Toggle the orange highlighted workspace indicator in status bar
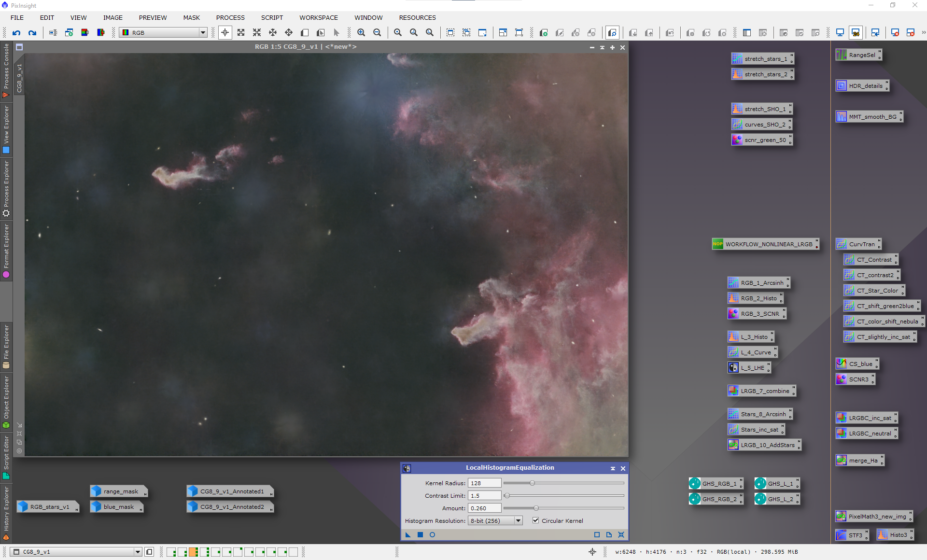Image resolution: width=927 pixels, height=560 pixels. click(x=193, y=552)
